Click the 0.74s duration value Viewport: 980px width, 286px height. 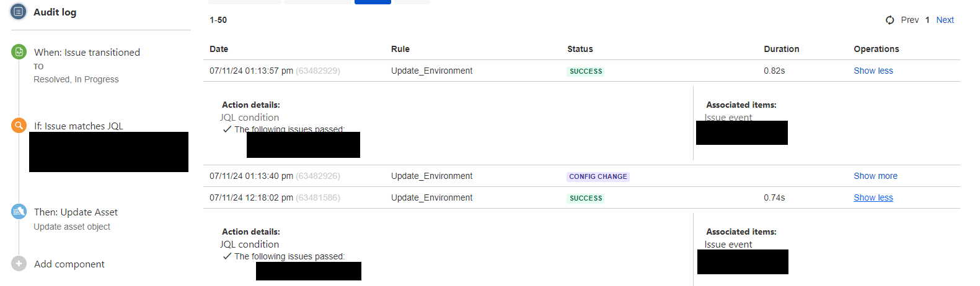point(774,197)
